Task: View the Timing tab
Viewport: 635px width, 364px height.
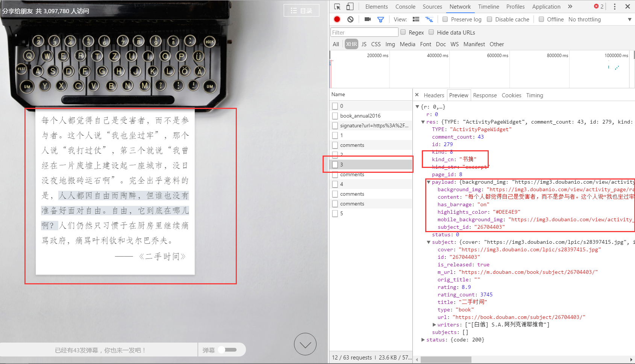Action: coord(535,95)
